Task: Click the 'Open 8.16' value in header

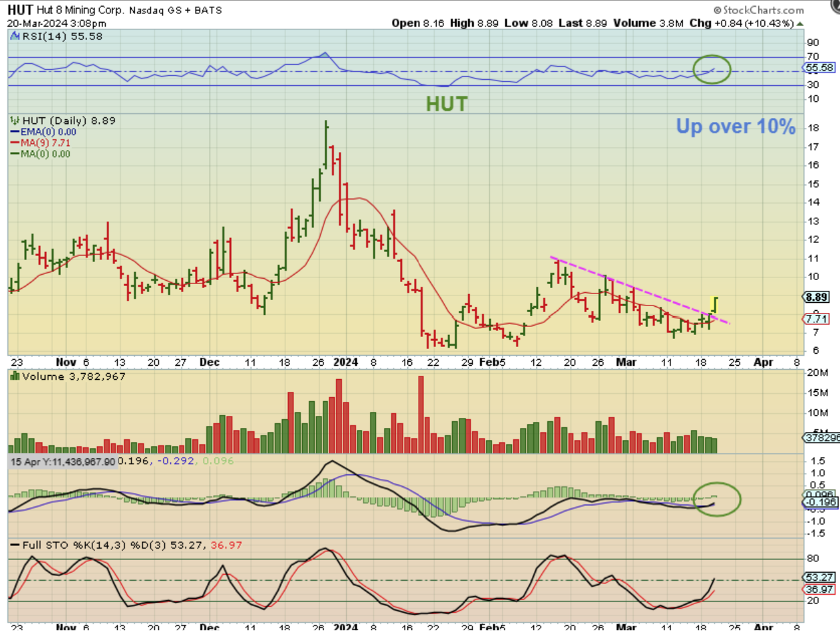Action: (x=419, y=22)
